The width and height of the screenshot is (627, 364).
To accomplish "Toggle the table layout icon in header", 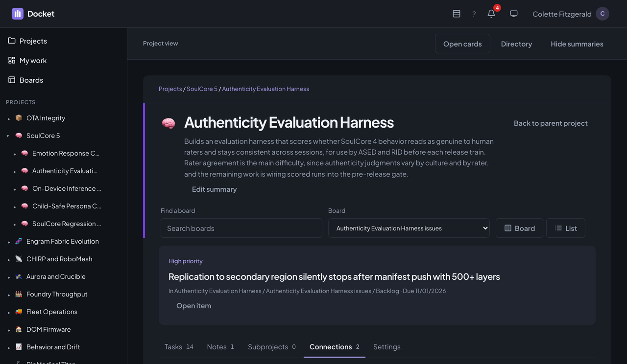I will 457,14.
